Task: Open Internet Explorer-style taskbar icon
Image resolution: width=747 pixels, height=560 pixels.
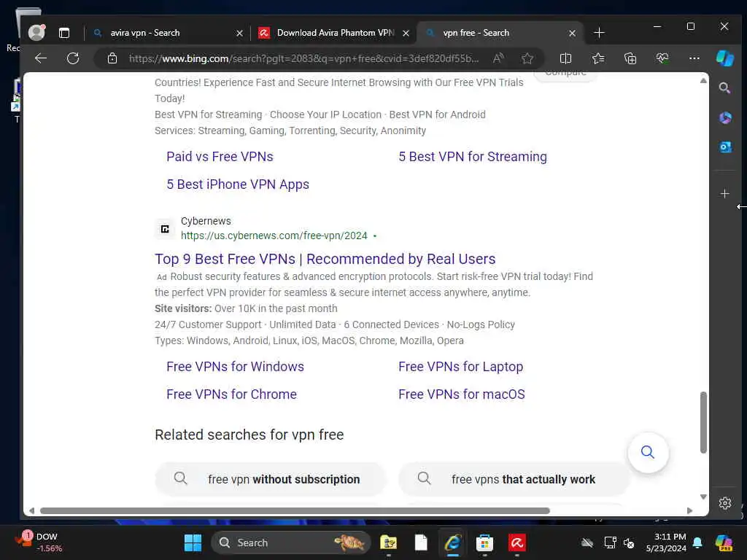Action: (452, 542)
